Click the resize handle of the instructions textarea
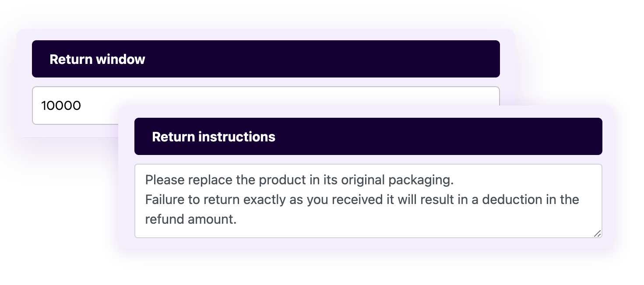This screenshot has height=285, width=644. [597, 233]
